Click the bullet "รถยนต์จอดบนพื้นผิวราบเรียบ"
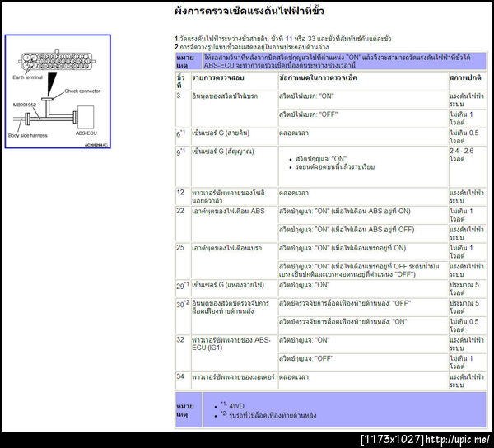The image size is (494, 448). 335,167
